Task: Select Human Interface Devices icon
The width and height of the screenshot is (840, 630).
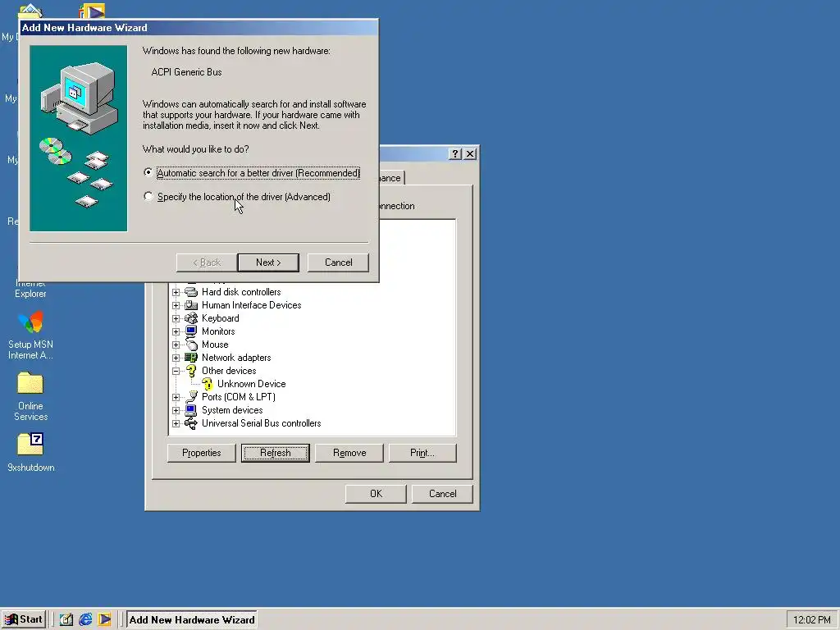Action: click(x=191, y=305)
